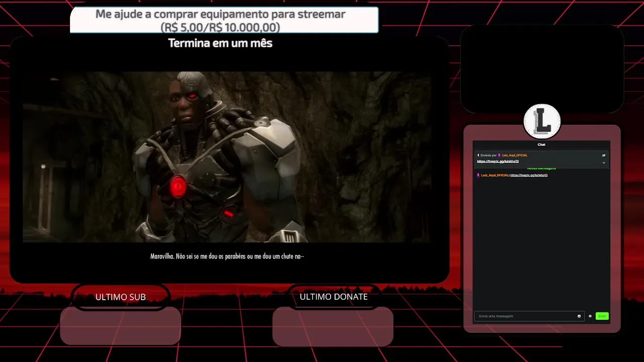Click the 'Chat' panel header title
The height and width of the screenshot is (362, 644).
point(541,145)
